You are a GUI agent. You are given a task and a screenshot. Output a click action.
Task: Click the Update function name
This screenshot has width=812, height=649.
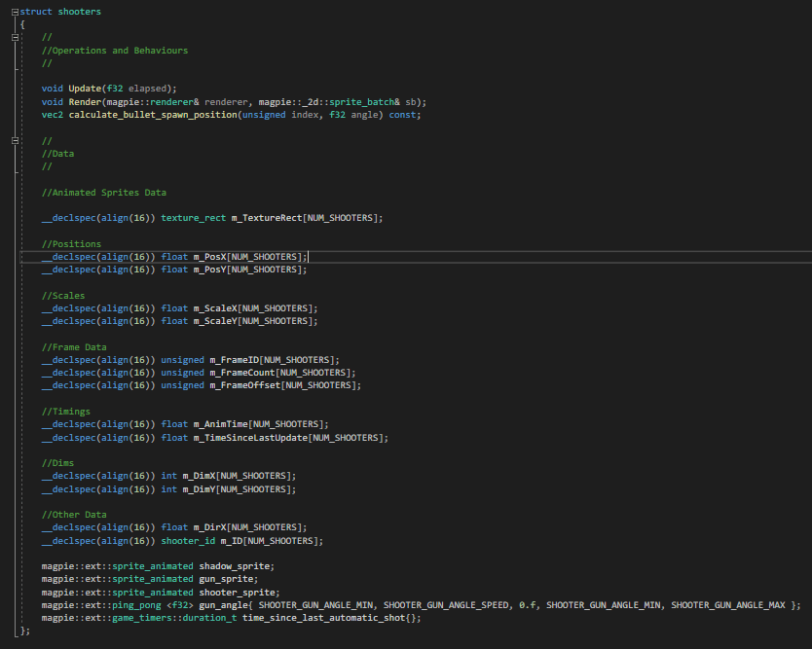pyautogui.click(x=84, y=89)
